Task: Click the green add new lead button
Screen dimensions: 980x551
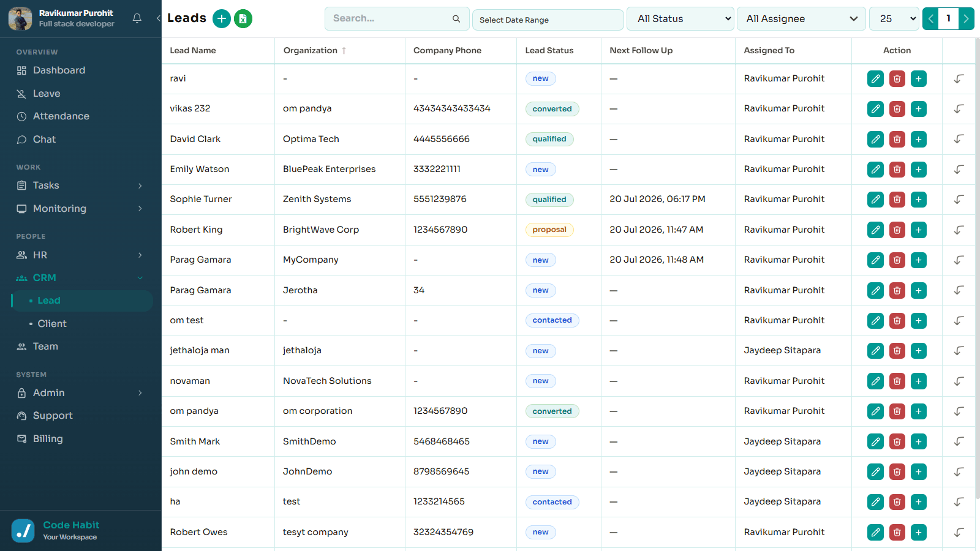Action: pyautogui.click(x=222, y=19)
